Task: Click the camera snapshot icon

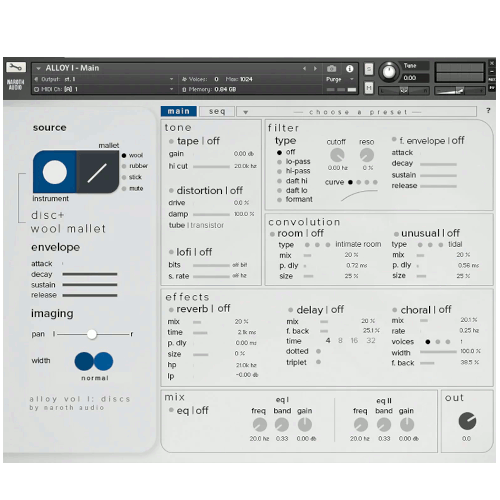Action: click(x=331, y=68)
